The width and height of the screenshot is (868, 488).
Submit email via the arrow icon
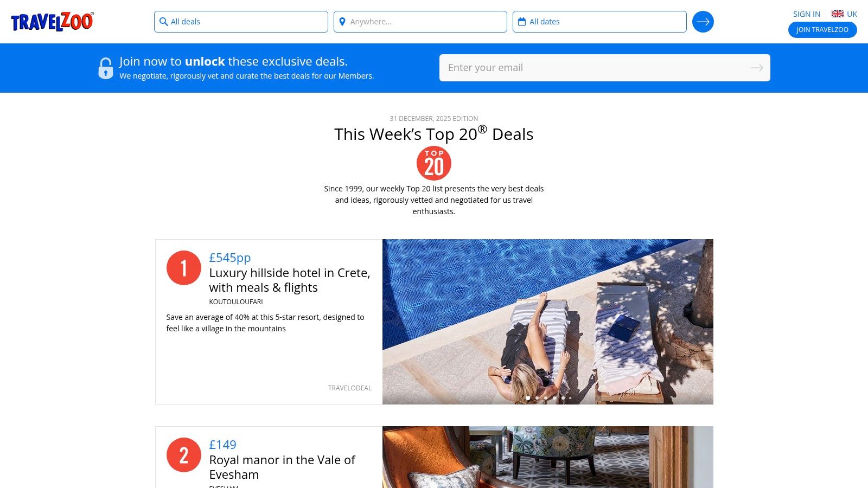point(756,67)
